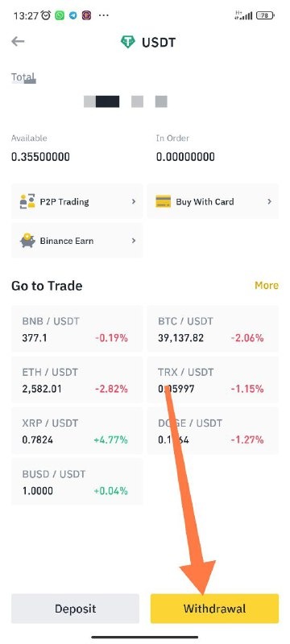Select the BNB / USDT pair
Image resolution: width=290 pixels, height=644 pixels.
point(77,329)
